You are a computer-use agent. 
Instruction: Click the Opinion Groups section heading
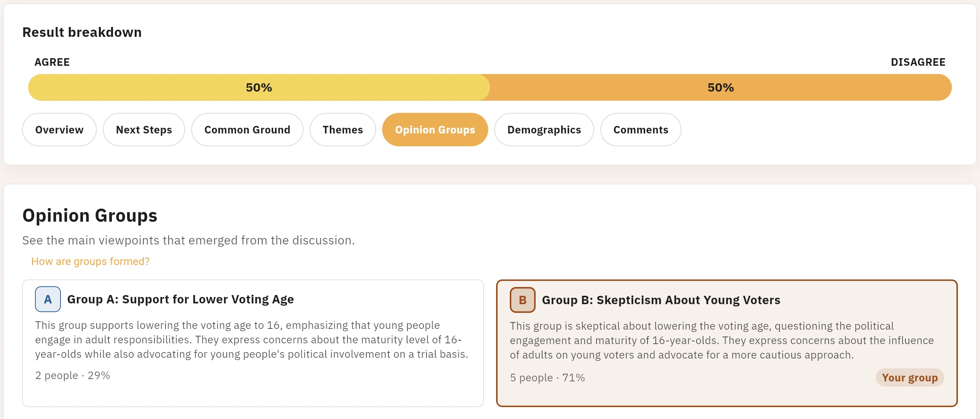(x=90, y=216)
